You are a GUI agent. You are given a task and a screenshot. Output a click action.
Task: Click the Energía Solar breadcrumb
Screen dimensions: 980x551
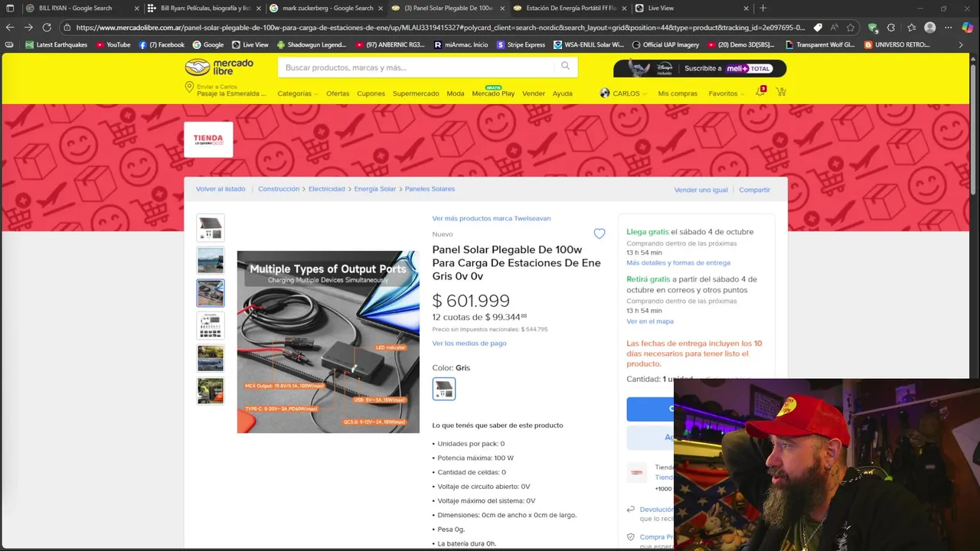pos(375,189)
